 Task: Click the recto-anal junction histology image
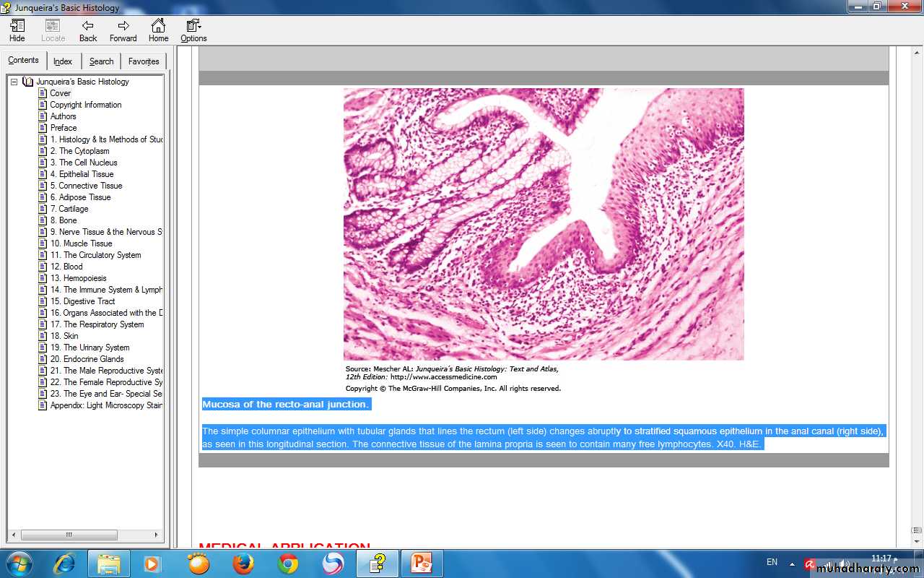pyautogui.click(x=543, y=224)
